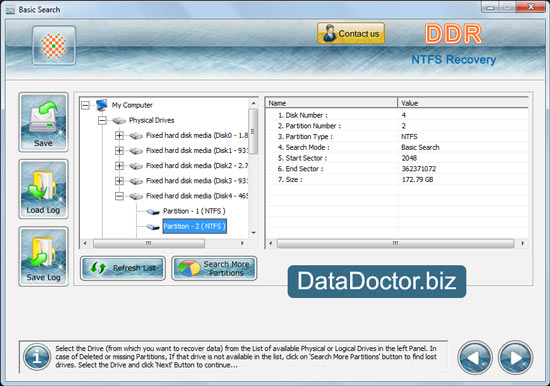This screenshot has width=550, height=386.
Task: Click the Disk3 drive icon
Action: pyautogui.click(x=136, y=181)
